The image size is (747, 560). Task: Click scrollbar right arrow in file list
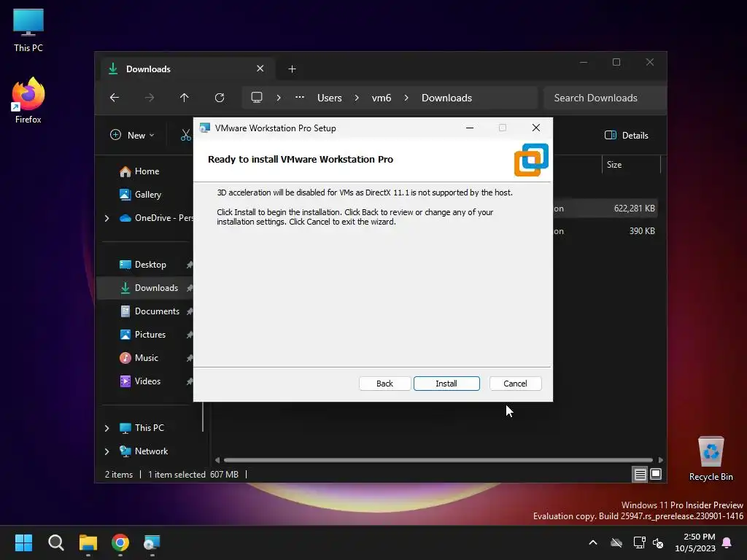pyautogui.click(x=660, y=460)
